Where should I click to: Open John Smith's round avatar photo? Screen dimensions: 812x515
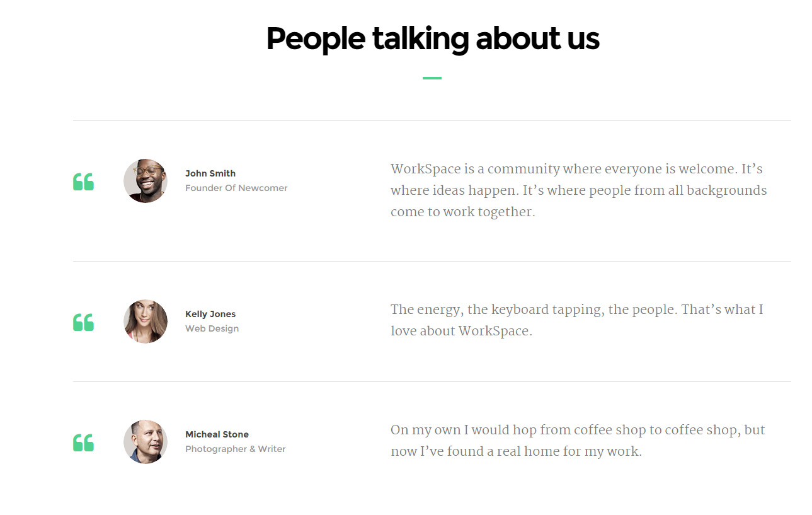pos(146,181)
